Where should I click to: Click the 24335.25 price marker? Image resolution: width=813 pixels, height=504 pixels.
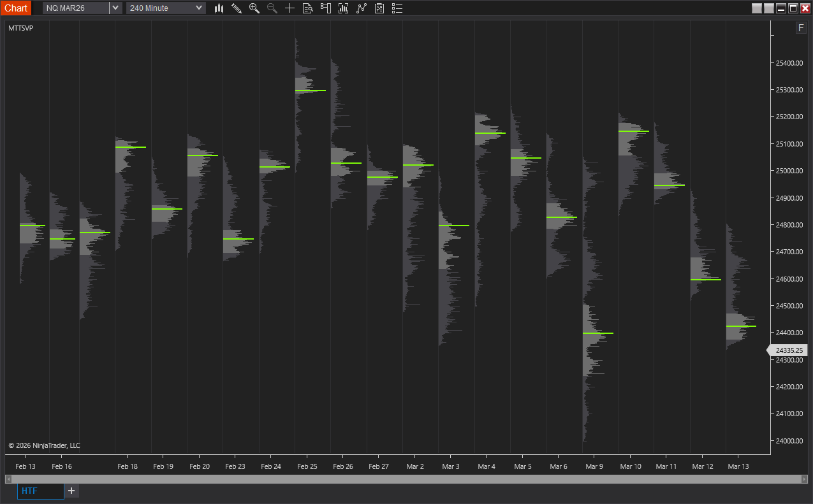788,350
